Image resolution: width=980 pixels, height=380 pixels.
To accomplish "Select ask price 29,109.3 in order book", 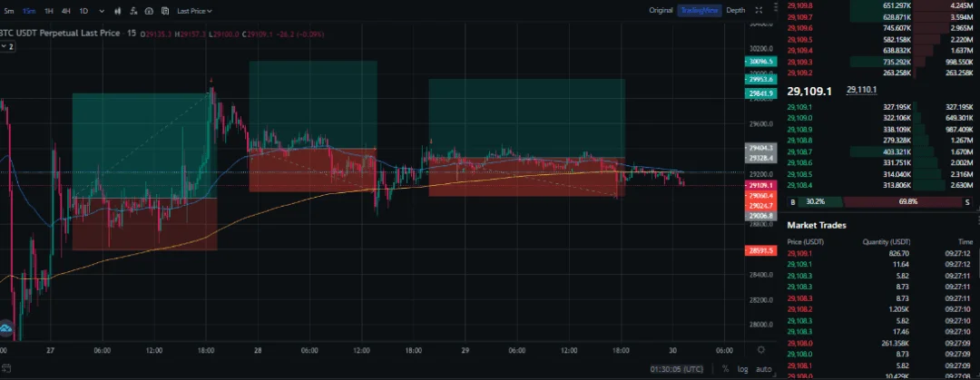I will pyautogui.click(x=799, y=62).
